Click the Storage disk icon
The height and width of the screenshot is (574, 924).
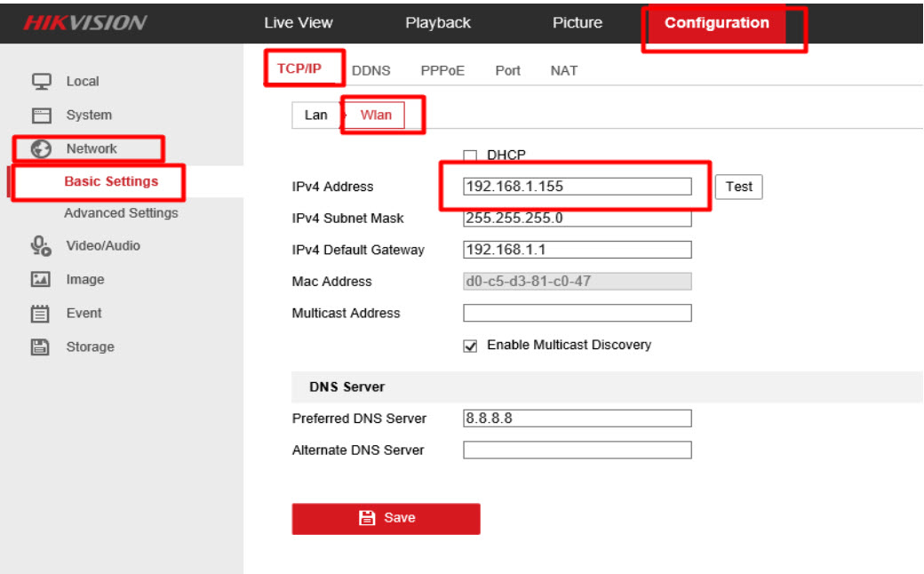pyautogui.click(x=41, y=347)
